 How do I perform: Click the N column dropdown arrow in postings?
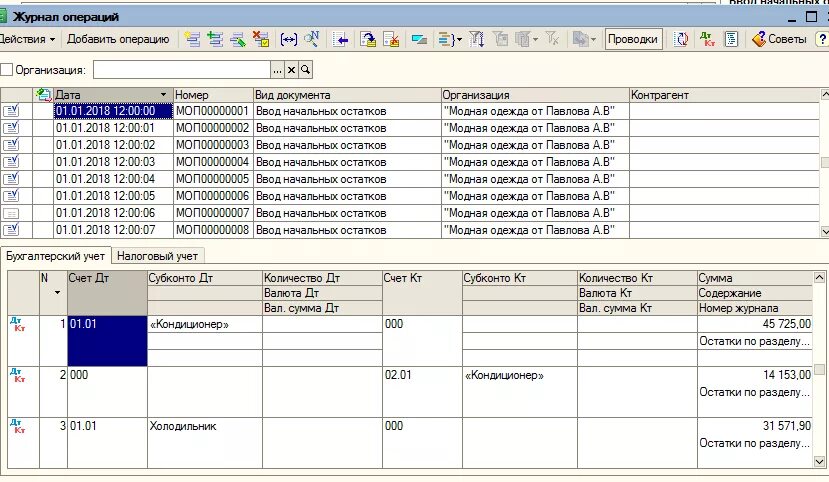click(x=57, y=292)
